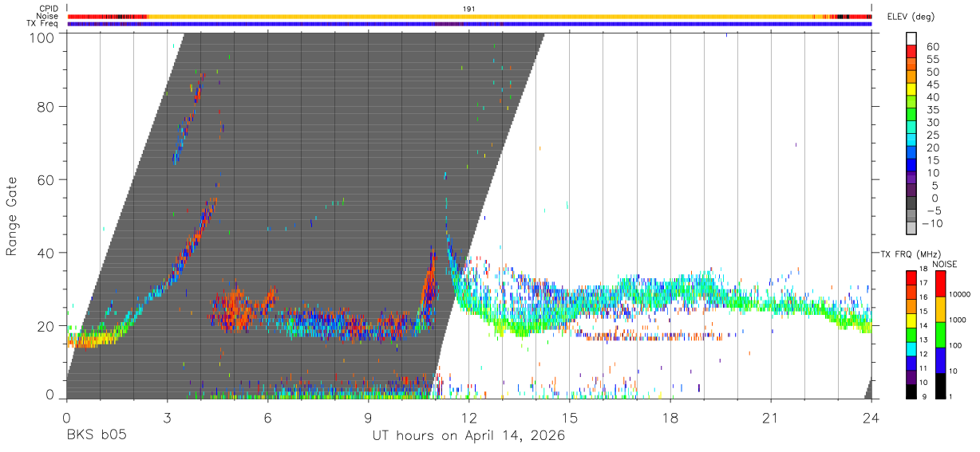
Task: Select the blue TX Freq status strip
Action: [469, 24]
